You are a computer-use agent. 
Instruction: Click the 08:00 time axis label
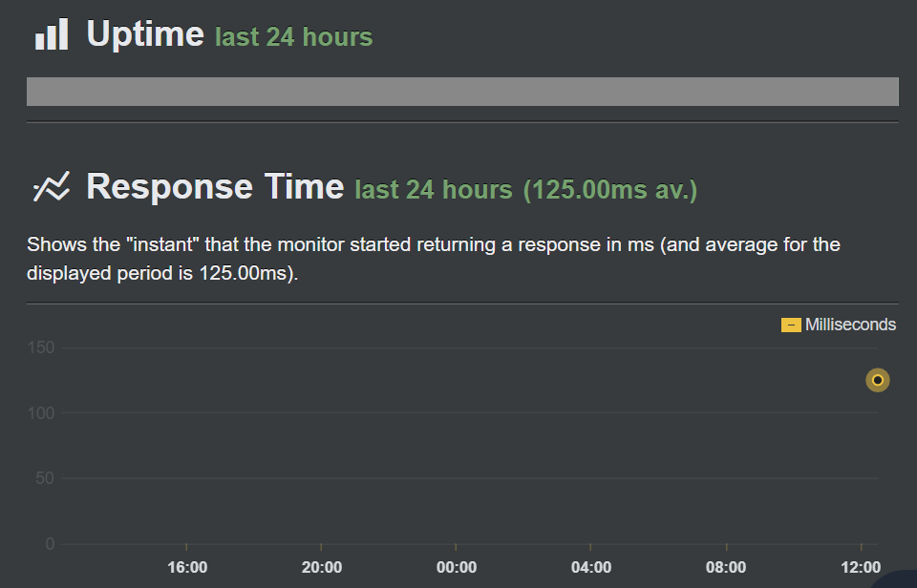(726, 567)
